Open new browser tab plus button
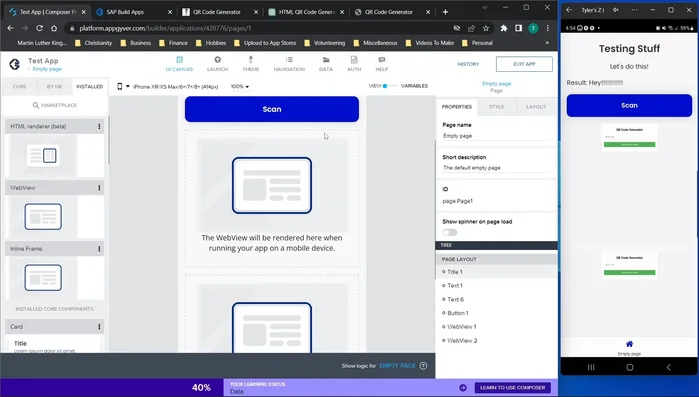 (x=445, y=12)
